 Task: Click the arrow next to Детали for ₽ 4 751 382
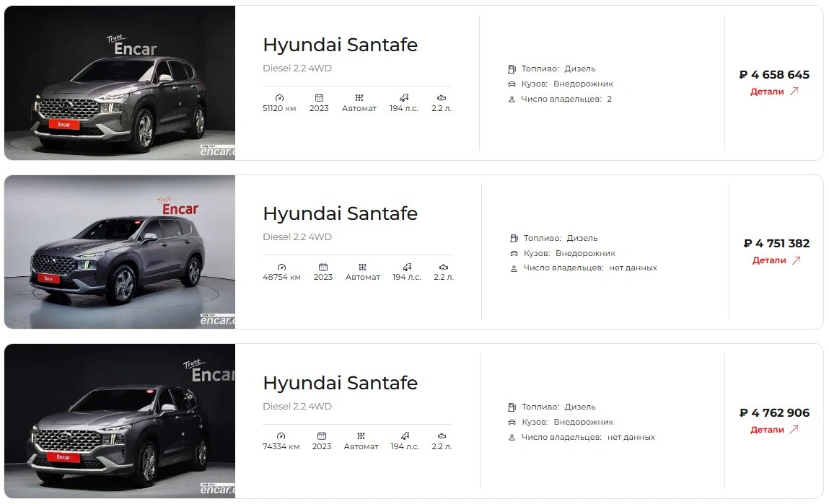797,260
